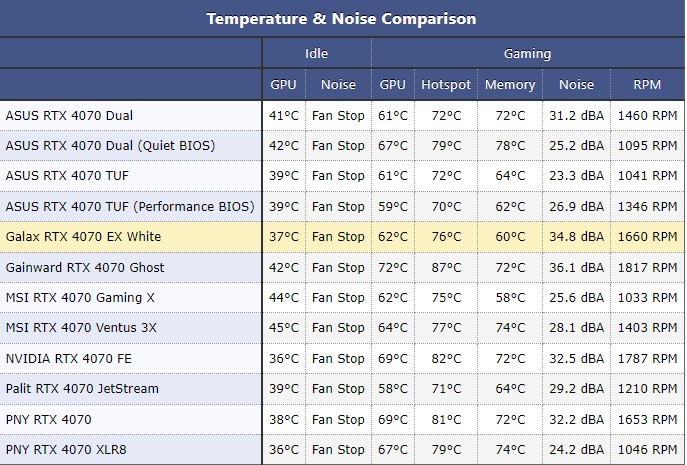The height and width of the screenshot is (465, 687).
Task: Select the 87°C hotspot cell
Action: pyautogui.click(x=445, y=268)
